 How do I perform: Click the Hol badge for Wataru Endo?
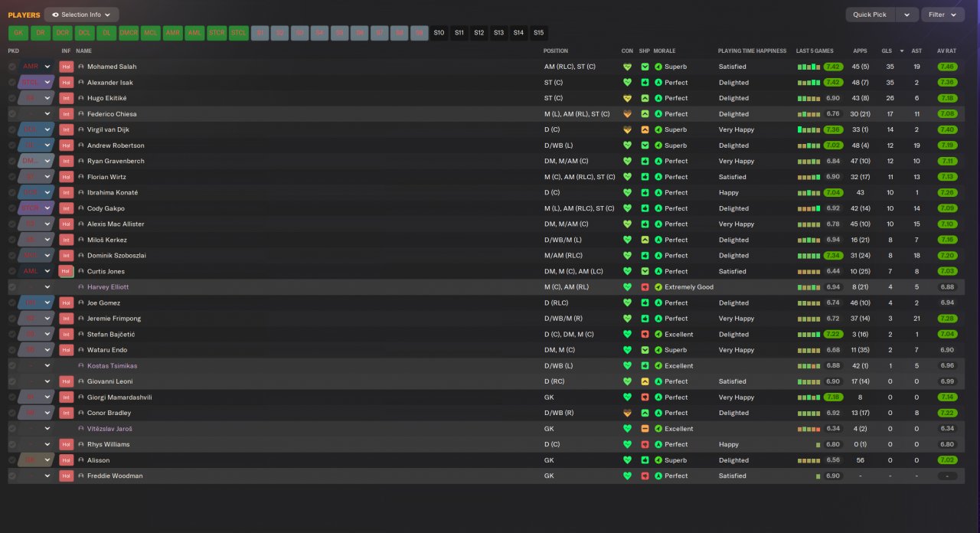(66, 350)
